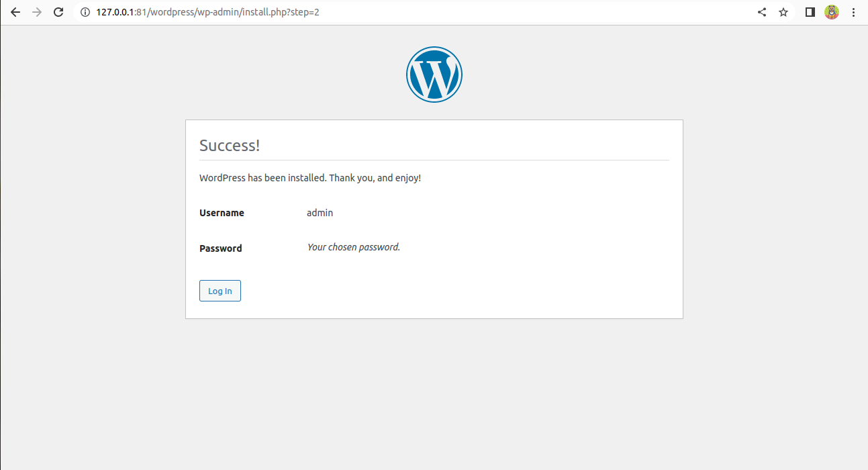This screenshot has width=868, height=470.
Task: Bookmark this page with the star
Action: 783,12
